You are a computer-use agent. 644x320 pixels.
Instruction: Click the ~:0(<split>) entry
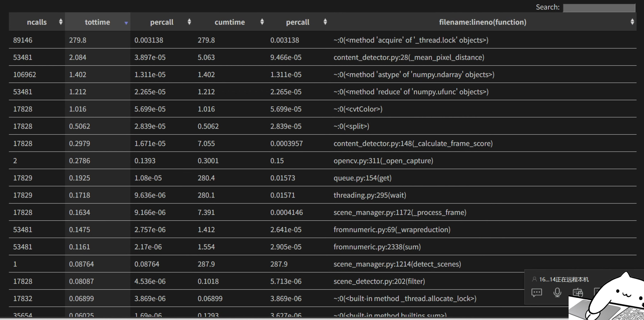pyautogui.click(x=351, y=126)
